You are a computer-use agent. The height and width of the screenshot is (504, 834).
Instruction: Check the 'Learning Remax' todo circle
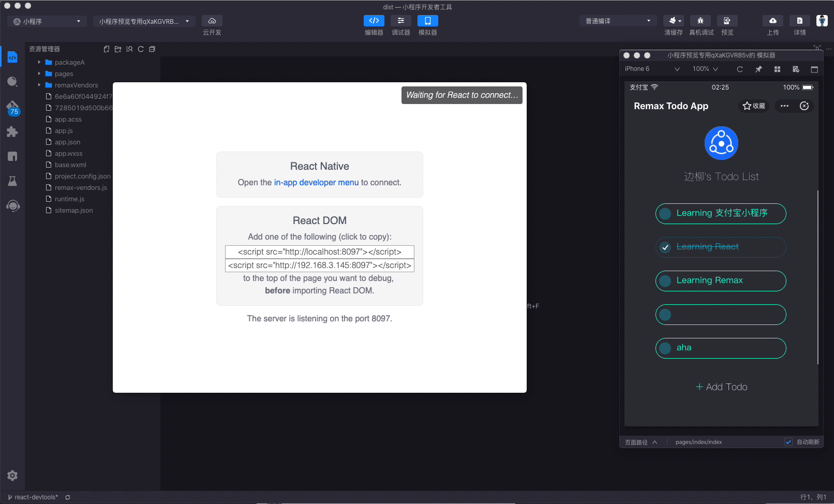coord(665,281)
